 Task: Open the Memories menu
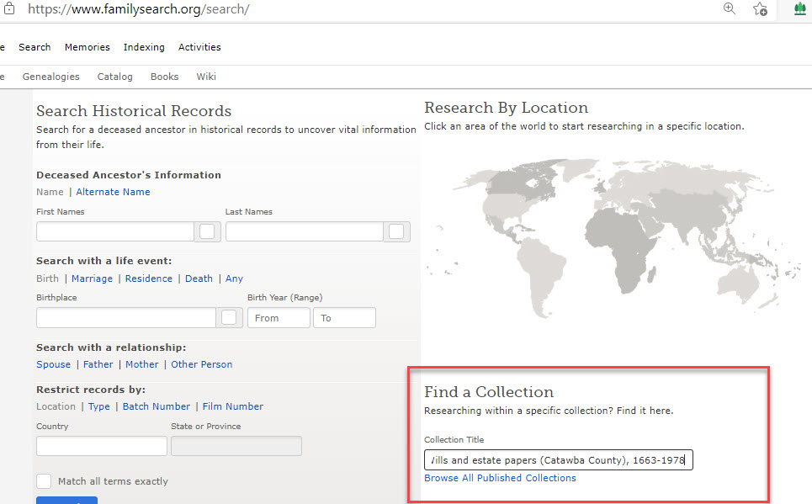[x=87, y=47]
